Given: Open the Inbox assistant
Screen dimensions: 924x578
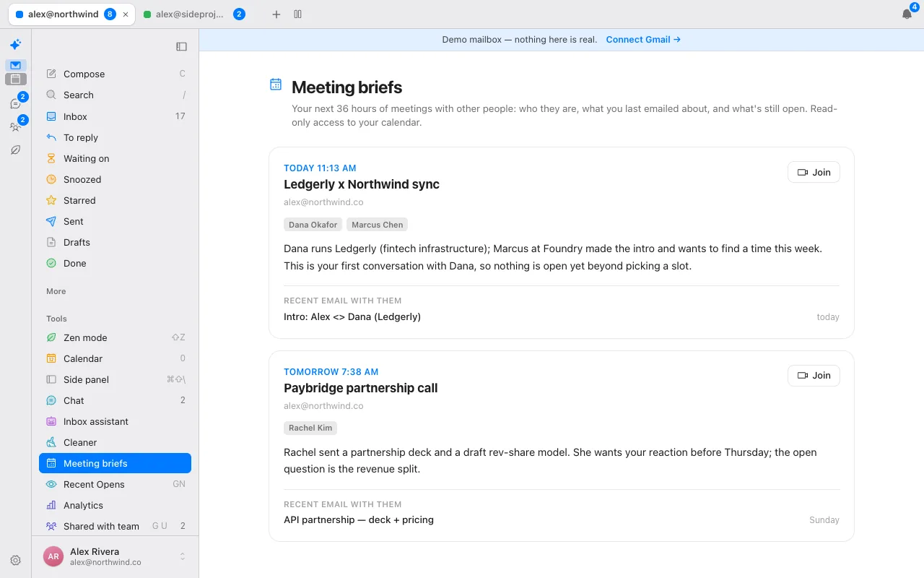Looking at the screenshot, I should (115, 421).
